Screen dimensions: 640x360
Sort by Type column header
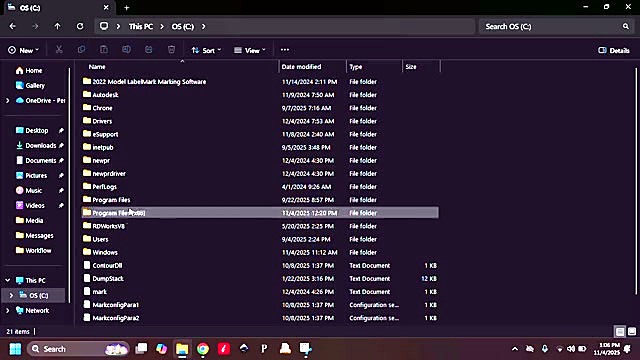tap(356, 67)
